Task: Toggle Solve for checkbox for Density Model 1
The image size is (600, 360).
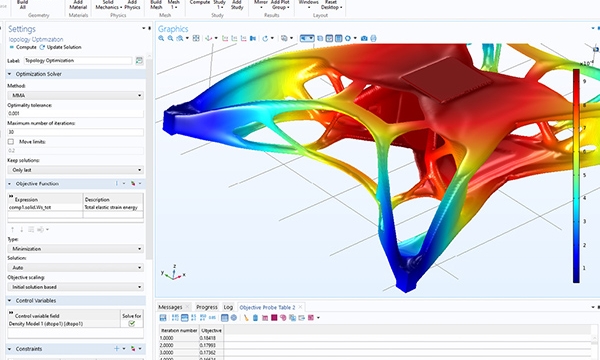Action: click(132, 323)
